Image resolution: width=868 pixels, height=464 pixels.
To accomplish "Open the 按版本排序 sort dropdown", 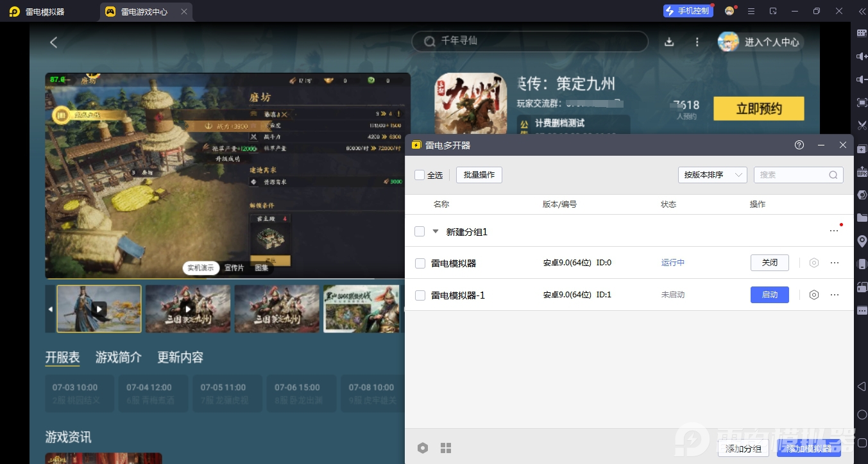I will 712,174.
